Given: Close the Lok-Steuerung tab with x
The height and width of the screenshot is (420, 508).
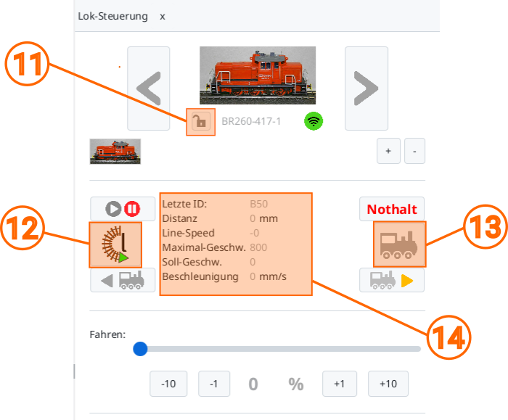Looking at the screenshot, I should (x=163, y=17).
